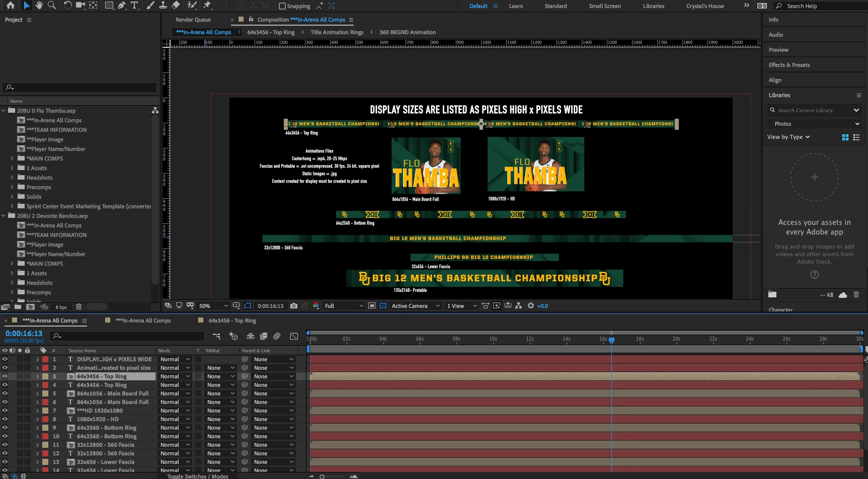Delete selected project item with trash icon
This screenshot has height=479, width=868.
[78, 306]
